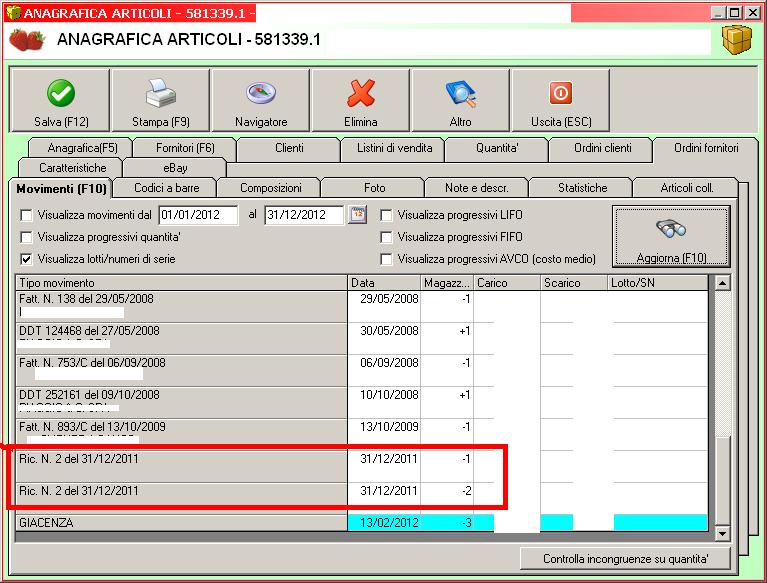
Task: Enable Visualizza progressivi FIFO checkbox
Action: 386,237
